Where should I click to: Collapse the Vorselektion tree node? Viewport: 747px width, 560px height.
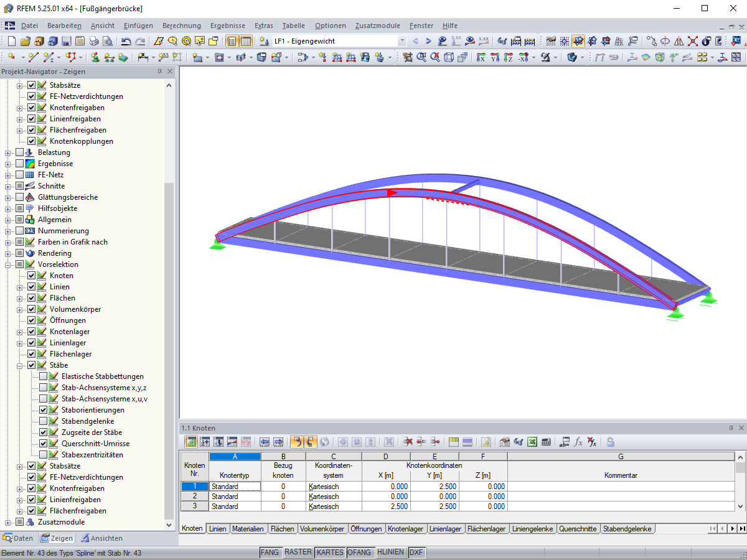(x=8, y=264)
